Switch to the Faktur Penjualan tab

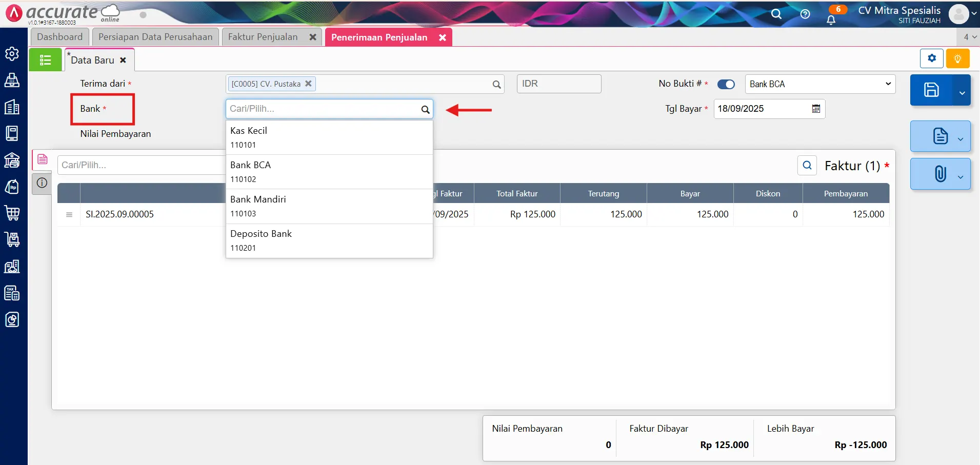click(263, 37)
